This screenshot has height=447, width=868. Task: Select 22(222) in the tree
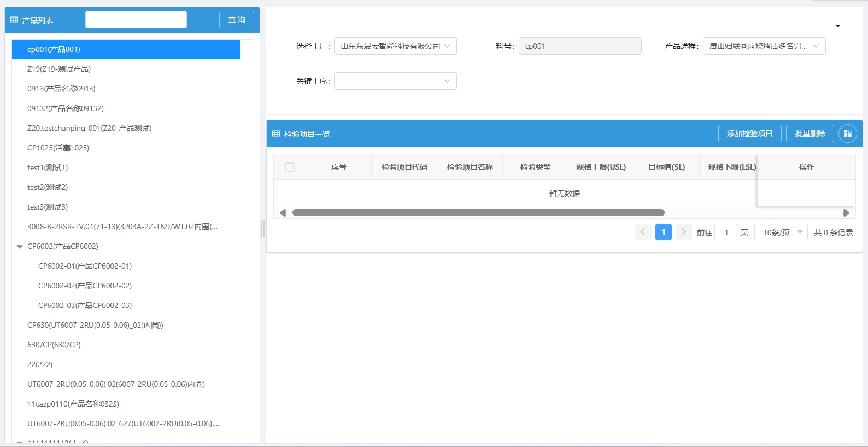(x=40, y=364)
